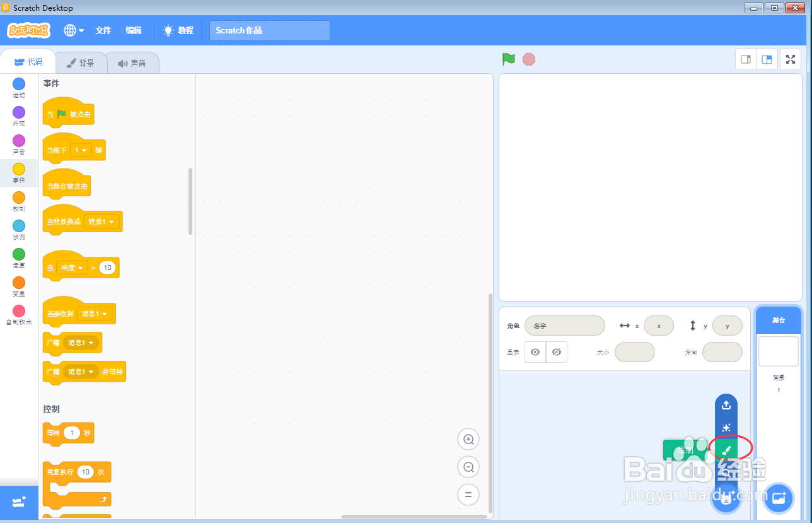The image size is (812, 523).
Task: Click the red stop button
Action: (x=529, y=59)
